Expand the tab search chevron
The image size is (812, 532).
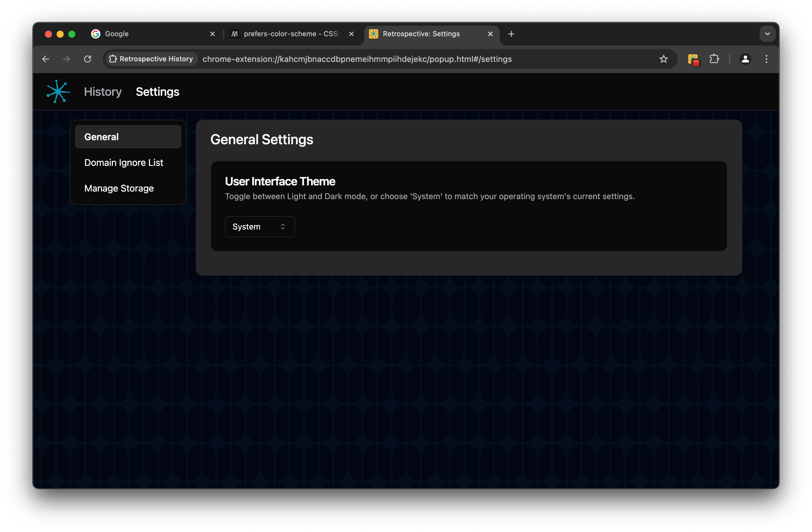pos(767,34)
